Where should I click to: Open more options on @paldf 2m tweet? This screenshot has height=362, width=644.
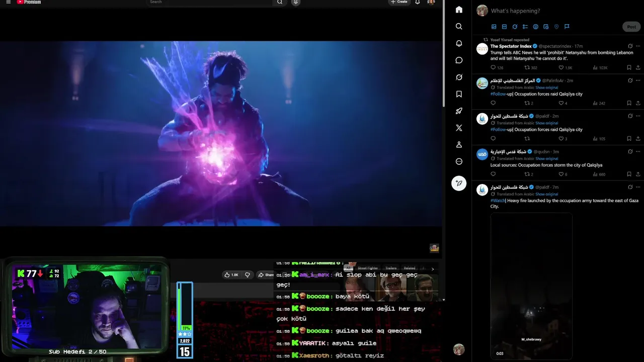tap(638, 116)
